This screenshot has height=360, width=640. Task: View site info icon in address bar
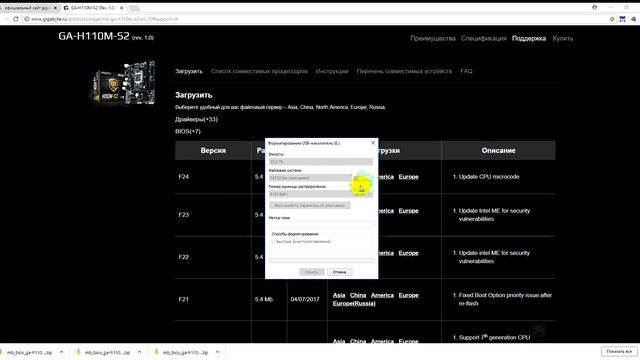click(26, 19)
